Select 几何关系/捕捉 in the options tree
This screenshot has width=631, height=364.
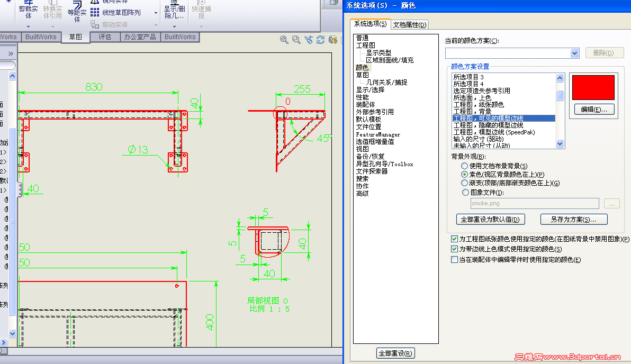tap(386, 83)
